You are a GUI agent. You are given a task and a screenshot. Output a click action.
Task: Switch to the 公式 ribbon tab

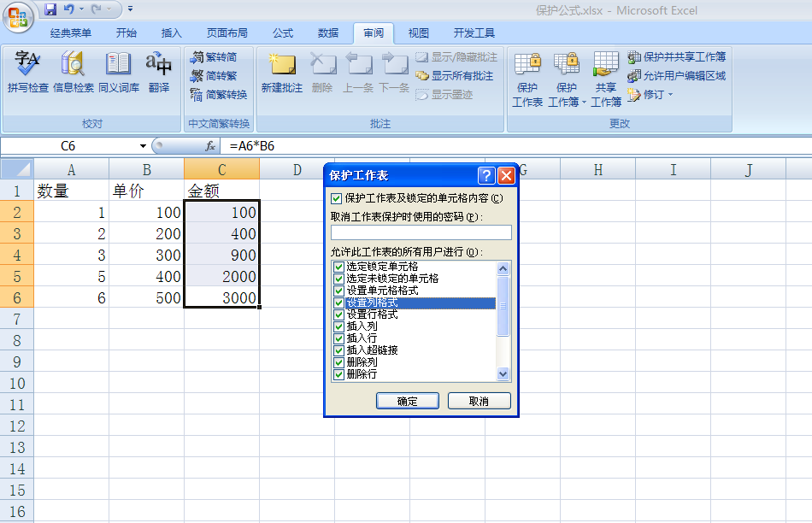pos(283,33)
